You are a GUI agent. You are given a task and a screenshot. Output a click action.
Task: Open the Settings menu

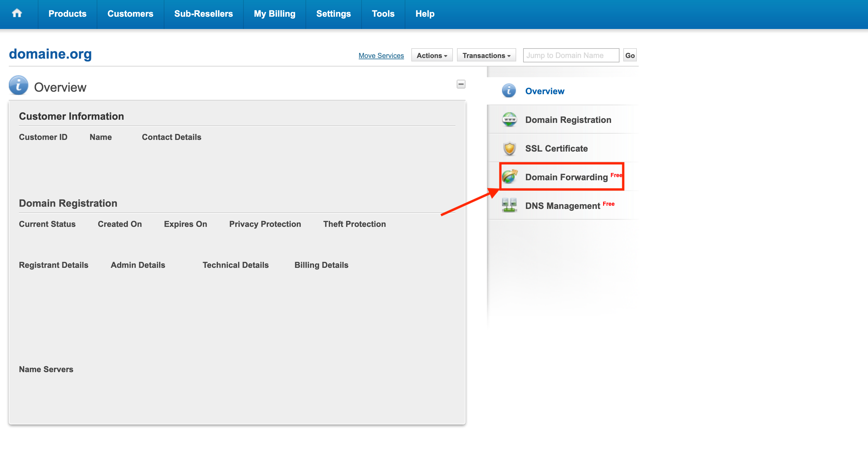point(334,14)
